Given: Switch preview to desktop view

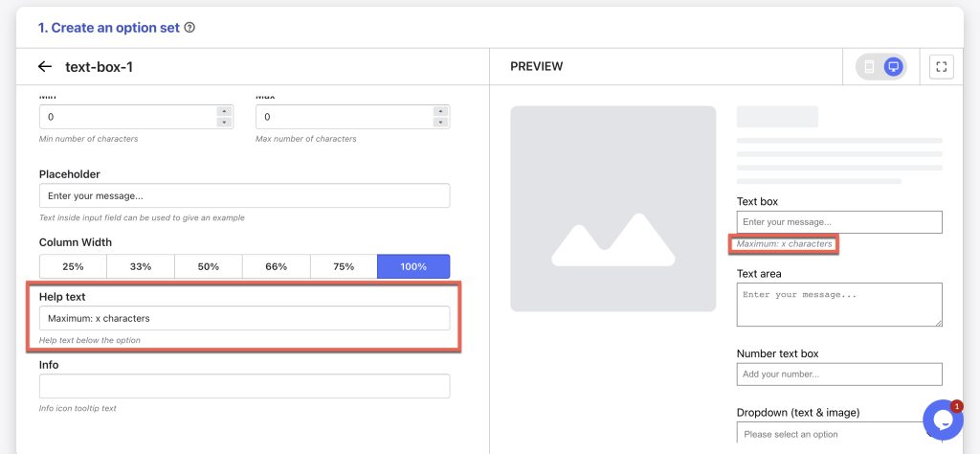Looking at the screenshot, I should tap(894, 66).
